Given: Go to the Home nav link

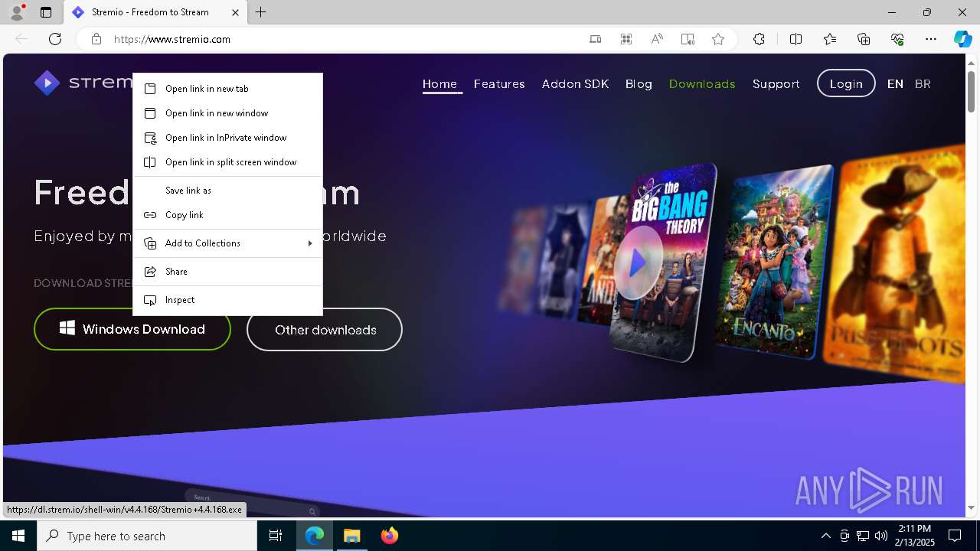Looking at the screenshot, I should point(439,84).
